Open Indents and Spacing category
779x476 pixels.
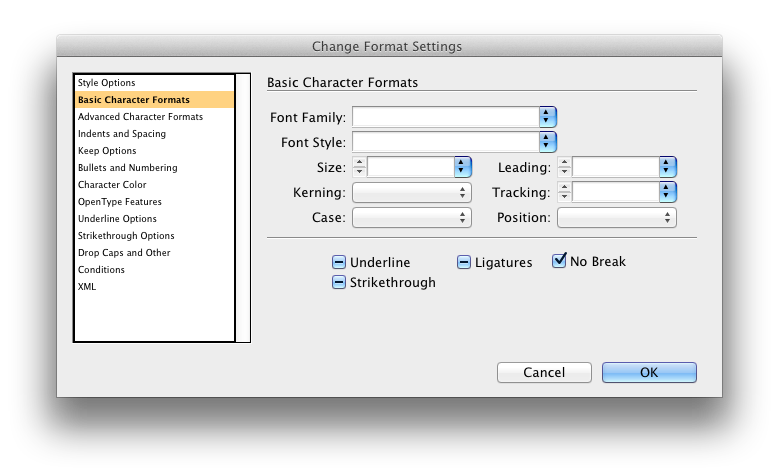click(x=154, y=133)
